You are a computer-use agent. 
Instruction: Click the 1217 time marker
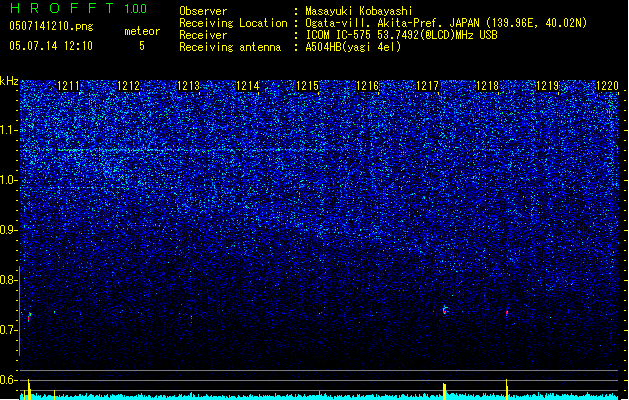(x=428, y=86)
